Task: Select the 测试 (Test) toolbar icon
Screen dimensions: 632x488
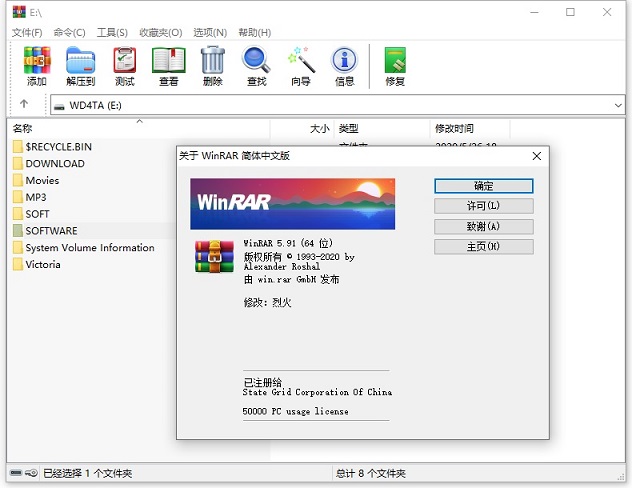Action: tap(124, 64)
